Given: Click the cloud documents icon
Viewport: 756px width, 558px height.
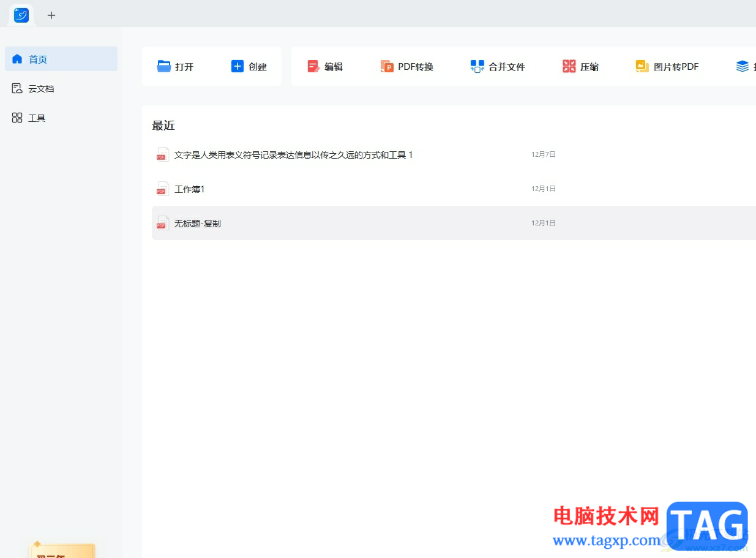Looking at the screenshot, I should [x=17, y=88].
